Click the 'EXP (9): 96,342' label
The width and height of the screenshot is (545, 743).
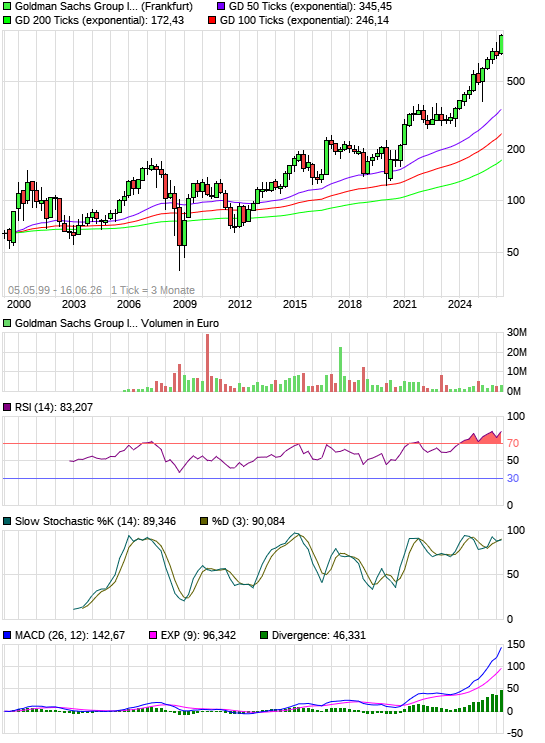click(x=198, y=635)
